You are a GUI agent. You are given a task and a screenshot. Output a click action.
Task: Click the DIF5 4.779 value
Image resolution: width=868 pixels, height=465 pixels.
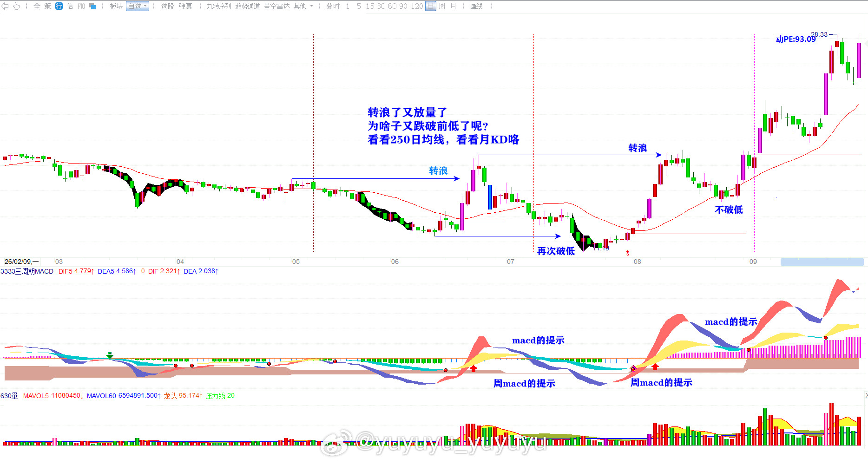[76, 271]
